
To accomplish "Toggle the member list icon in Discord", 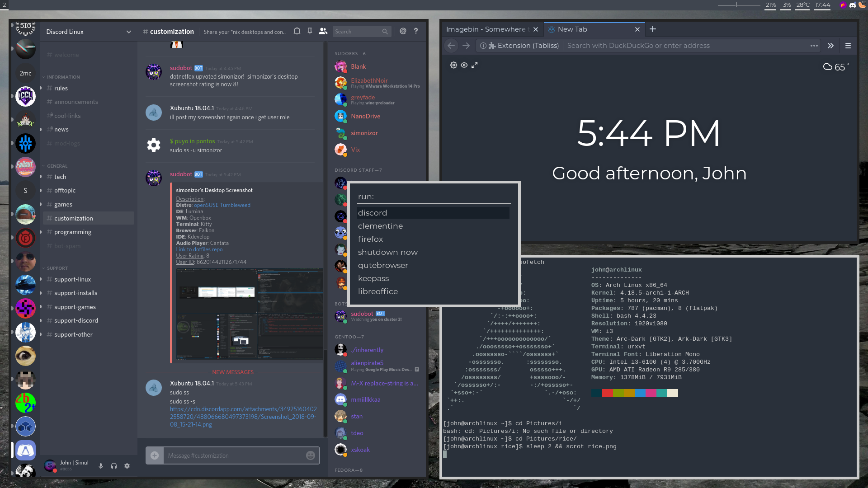I will 323,31.
